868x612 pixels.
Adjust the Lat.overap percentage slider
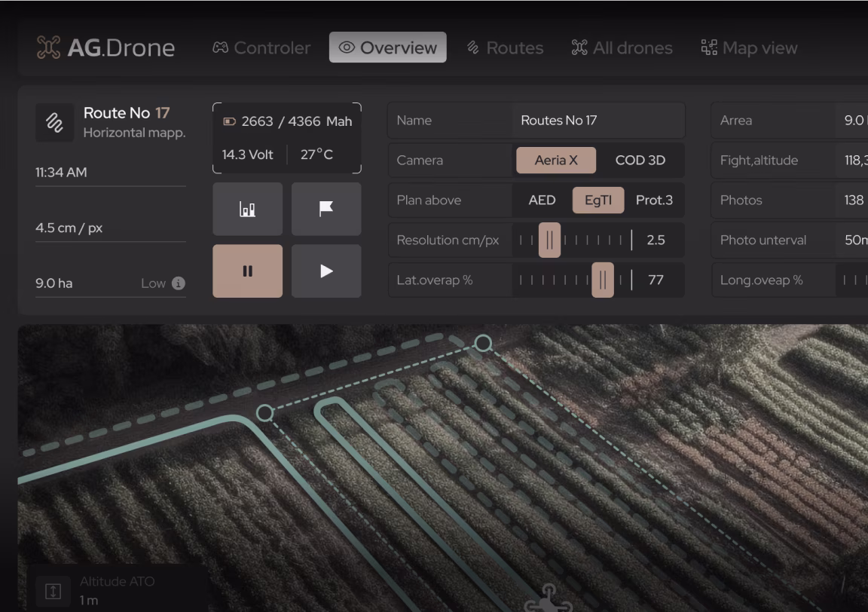(604, 280)
